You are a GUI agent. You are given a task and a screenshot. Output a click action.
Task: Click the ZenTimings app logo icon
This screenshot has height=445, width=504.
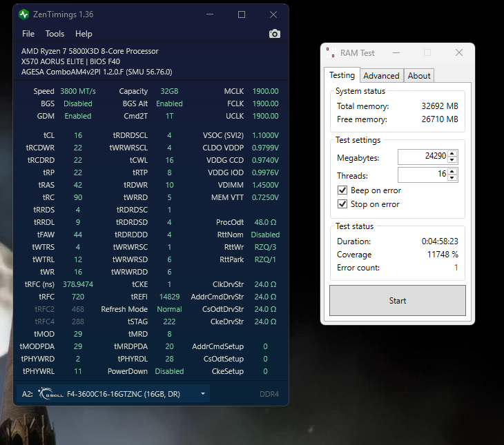point(23,14)
